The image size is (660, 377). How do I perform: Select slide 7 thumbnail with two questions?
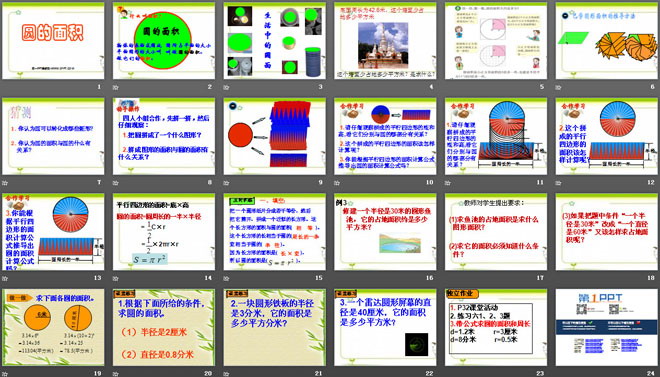tap(53, 136)
